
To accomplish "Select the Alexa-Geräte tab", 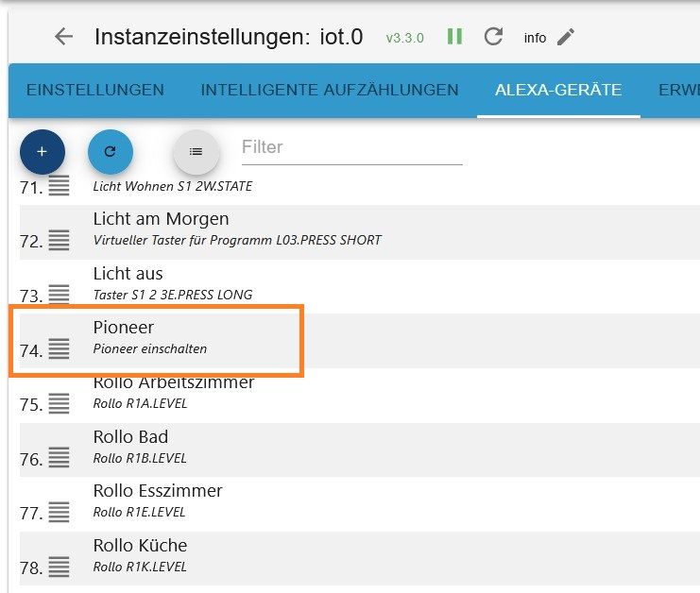I will coord(557,91).
